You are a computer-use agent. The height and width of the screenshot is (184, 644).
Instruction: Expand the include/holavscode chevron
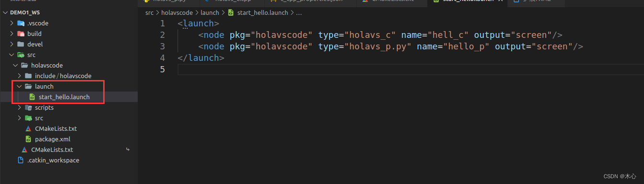tap(20, 76)
